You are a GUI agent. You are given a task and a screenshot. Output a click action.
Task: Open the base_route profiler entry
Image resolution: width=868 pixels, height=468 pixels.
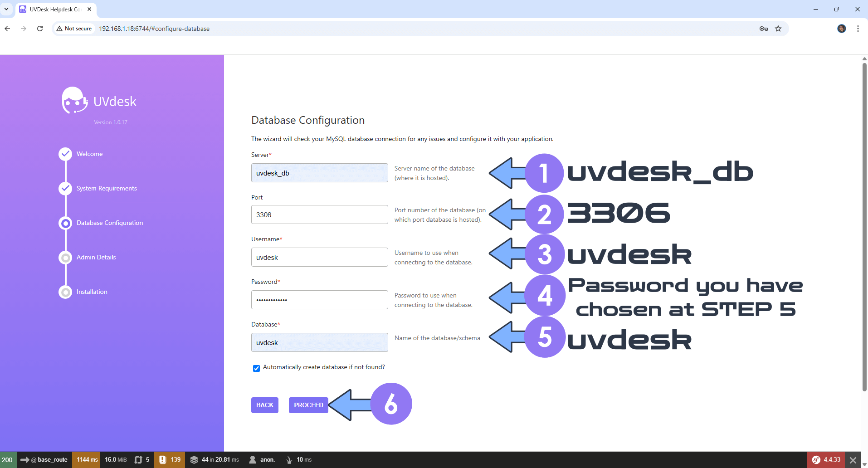click(44, 460)
